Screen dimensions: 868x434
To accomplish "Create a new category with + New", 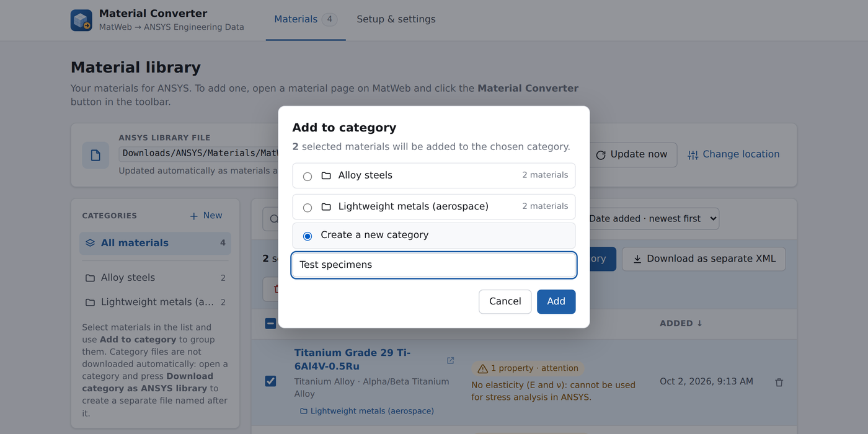I will [x=206, y=216].
